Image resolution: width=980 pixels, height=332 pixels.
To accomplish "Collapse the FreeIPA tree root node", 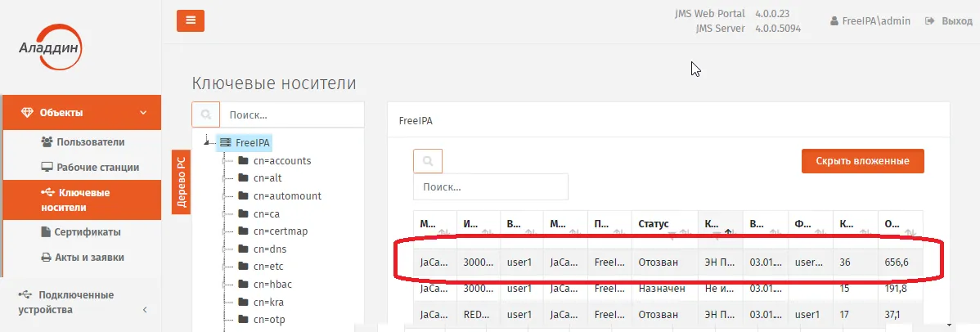I will click(208, 143).
